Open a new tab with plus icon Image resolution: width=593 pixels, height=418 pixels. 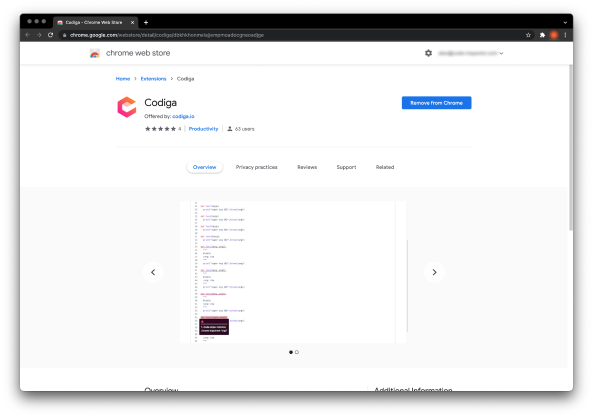point(146,22)
